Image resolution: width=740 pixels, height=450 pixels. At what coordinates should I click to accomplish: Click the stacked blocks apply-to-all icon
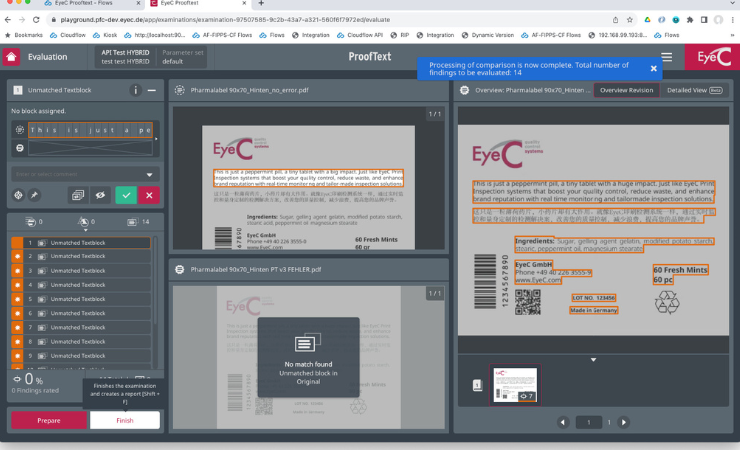[78, 195]
